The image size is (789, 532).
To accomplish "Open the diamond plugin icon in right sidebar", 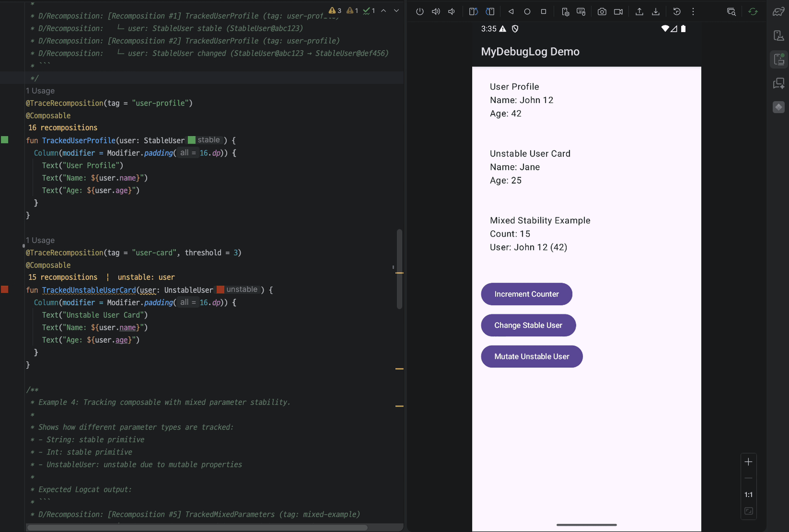I will click(x=779, y=107).
